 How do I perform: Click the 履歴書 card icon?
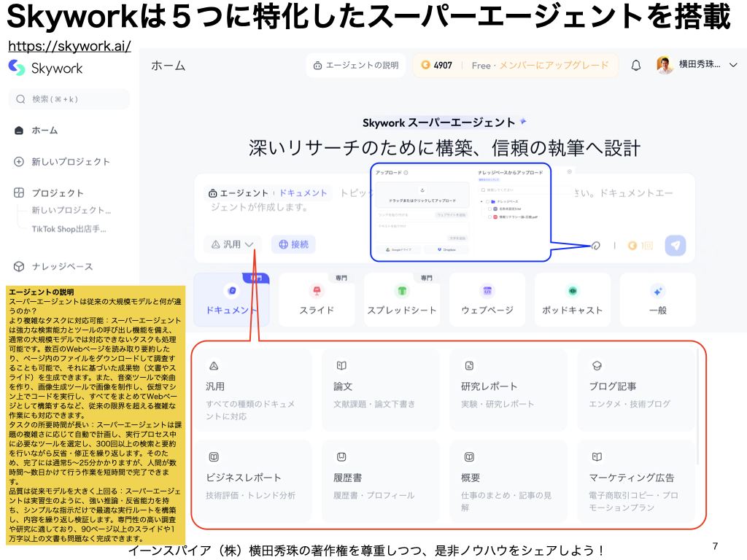click(341, 457)
